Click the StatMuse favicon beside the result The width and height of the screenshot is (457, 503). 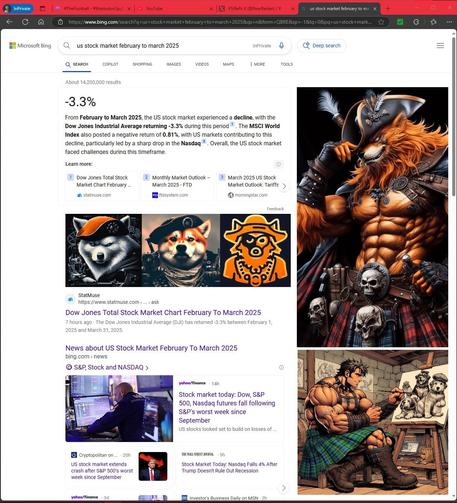(x=70, y=299)
